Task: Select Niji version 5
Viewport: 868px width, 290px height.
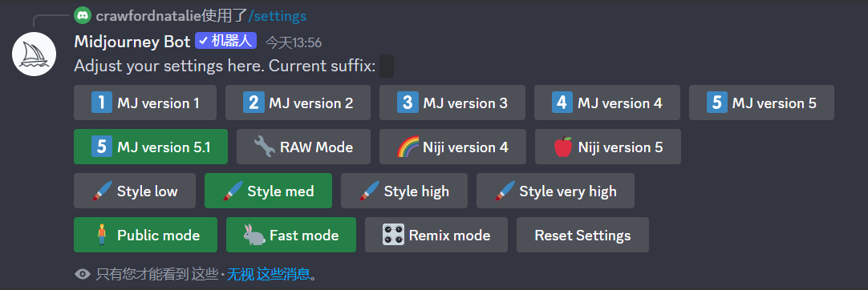Action: point(608,147)
